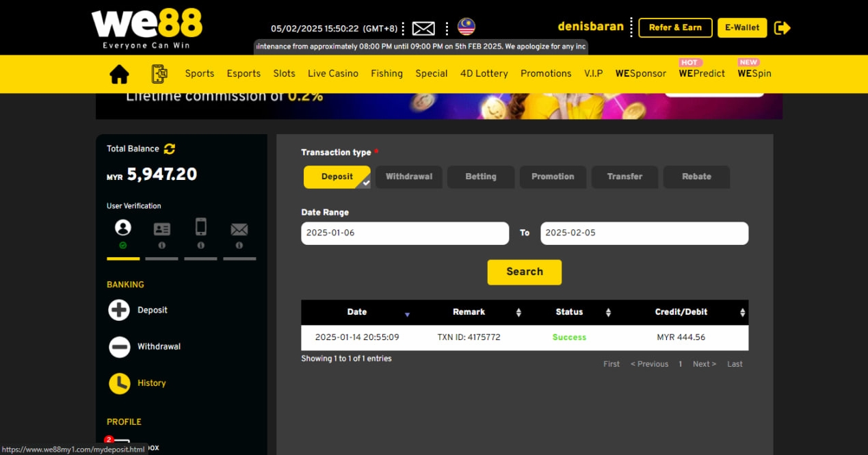
Task: Log out using the exit arrow icon
Action: 782,28
